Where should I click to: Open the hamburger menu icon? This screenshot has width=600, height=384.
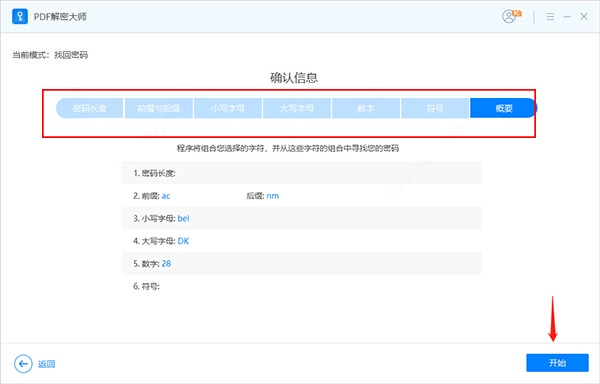click(x=550, y=16)
